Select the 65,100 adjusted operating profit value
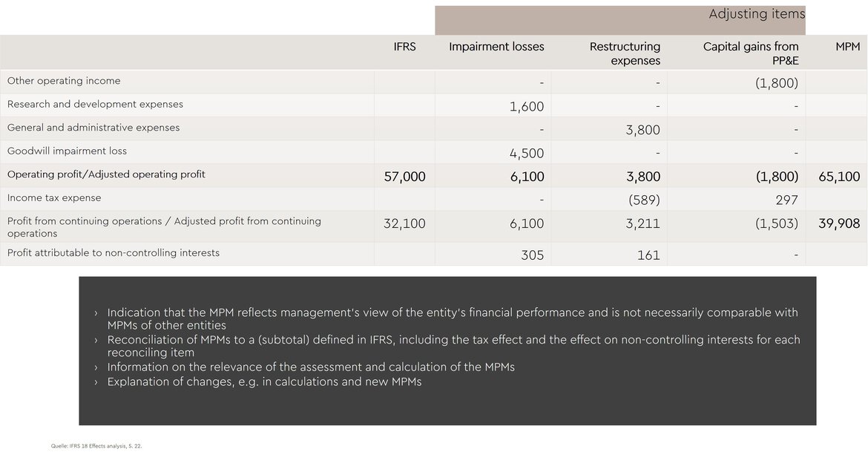 pyautogui.click(x=839, y=177)
